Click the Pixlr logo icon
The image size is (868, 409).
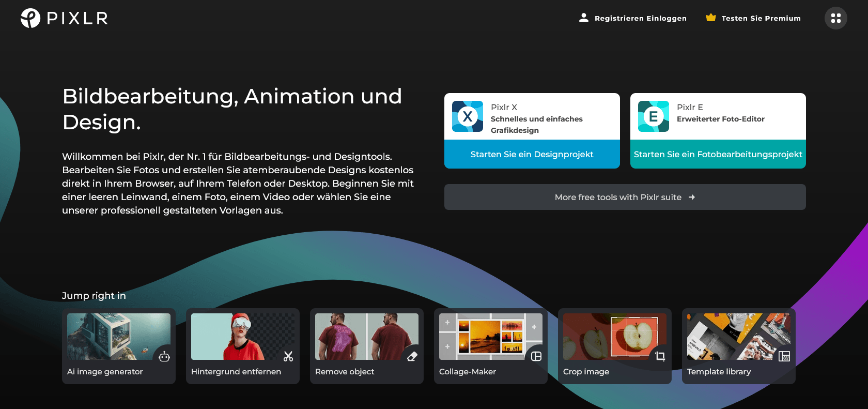click(x=30, y=18)
